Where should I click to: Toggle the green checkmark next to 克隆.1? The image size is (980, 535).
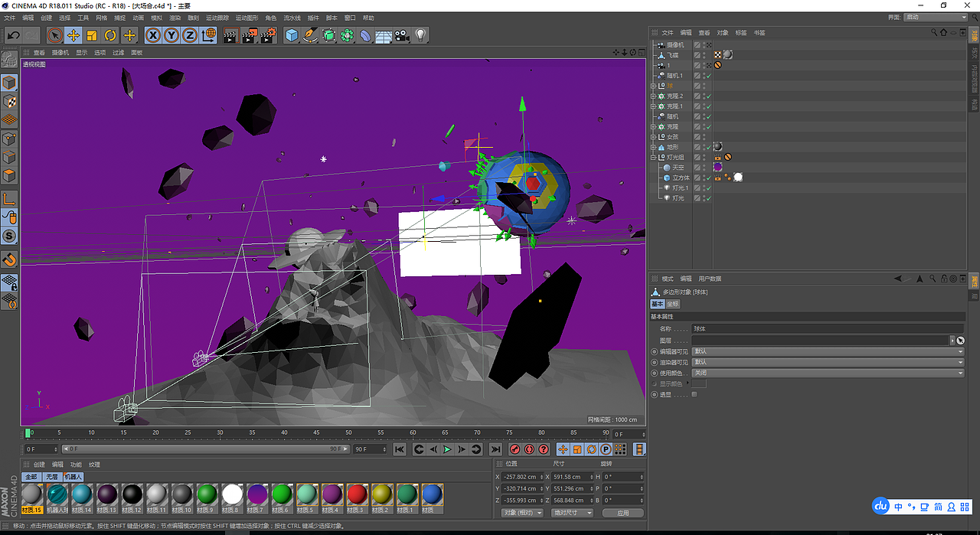[x=708, y=106]
